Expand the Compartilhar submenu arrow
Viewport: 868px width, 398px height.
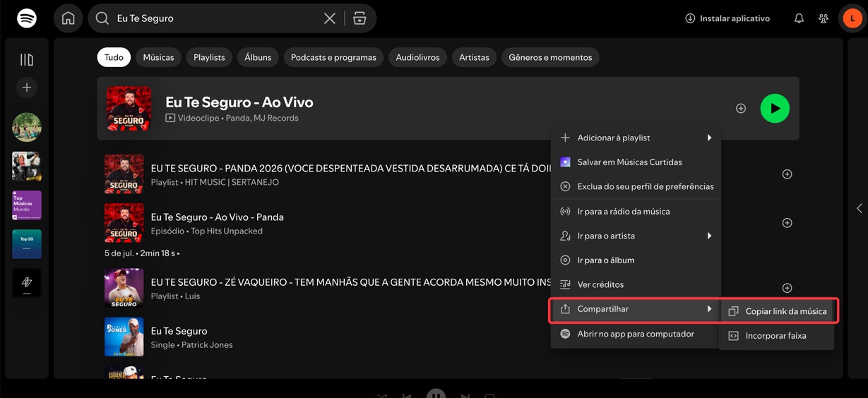click(x=709, y=309)
